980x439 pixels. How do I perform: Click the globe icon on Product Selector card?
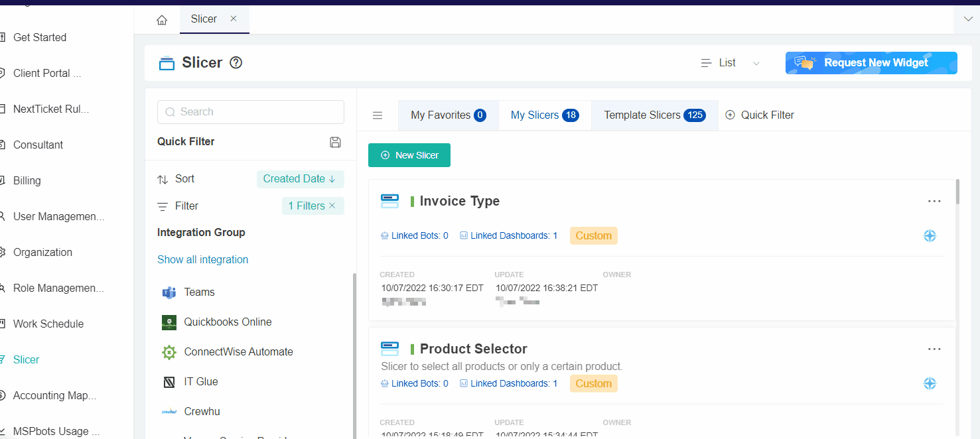coord(930,384)
